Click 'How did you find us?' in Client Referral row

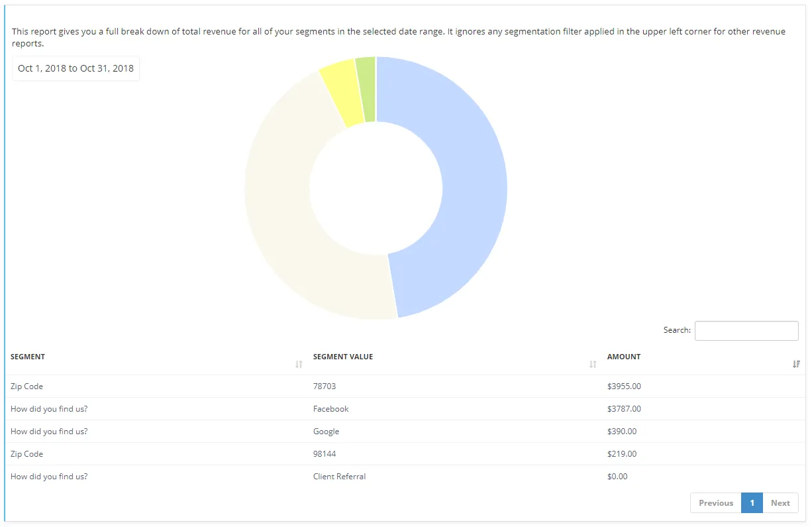(49, 477)
